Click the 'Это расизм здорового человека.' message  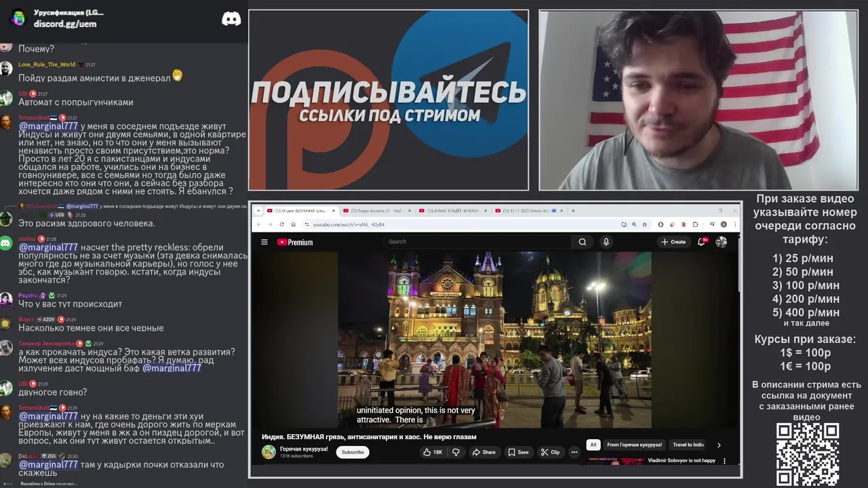(x=87, y=224)
